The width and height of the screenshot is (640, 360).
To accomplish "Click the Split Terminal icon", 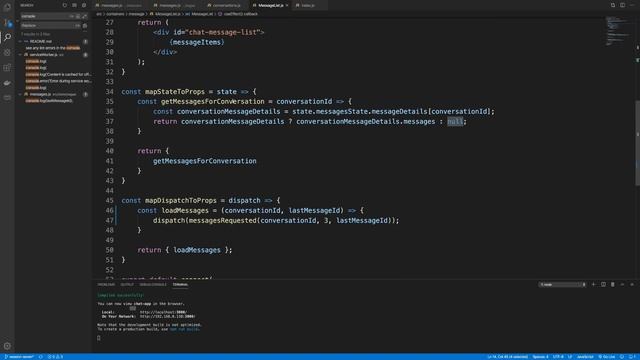I will pyautogui.click(x=603, y=284).
